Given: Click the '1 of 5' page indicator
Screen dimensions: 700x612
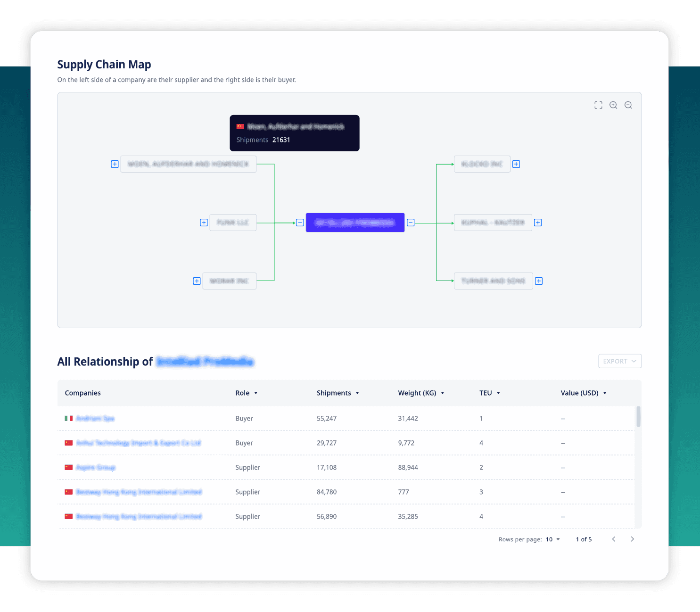Looking at the screenshot, I should (x=584, y=539).
